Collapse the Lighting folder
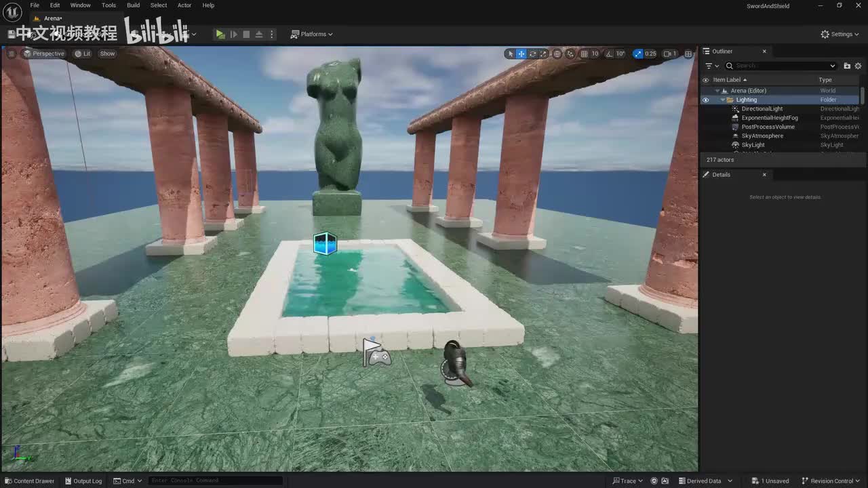Screen dimensions: 868x488 [x=723, y=100]
